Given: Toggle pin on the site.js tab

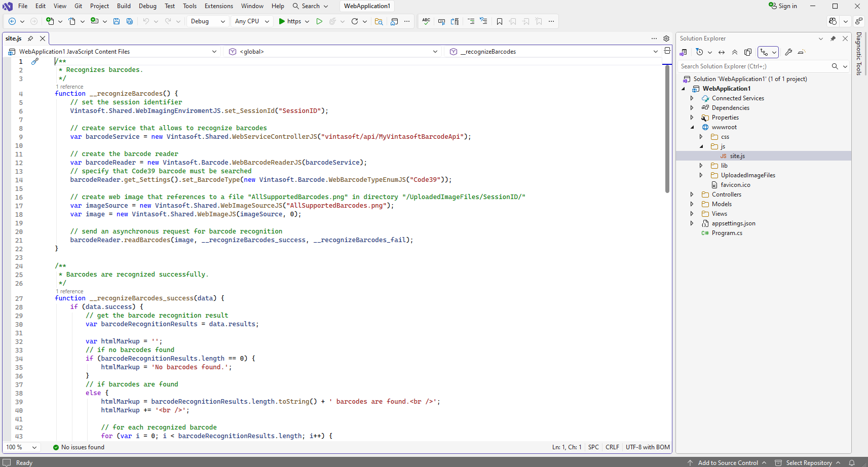Looking at the screenshot, I should 30,38.
